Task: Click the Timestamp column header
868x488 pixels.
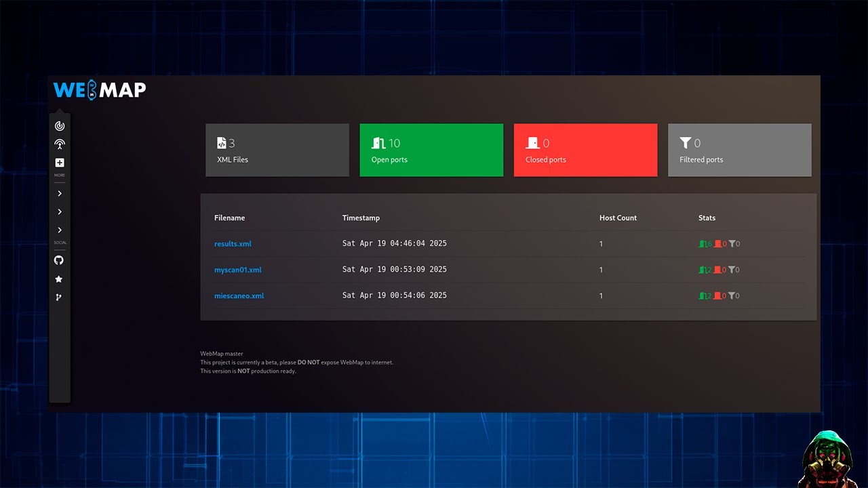Action: click(361, 218)
